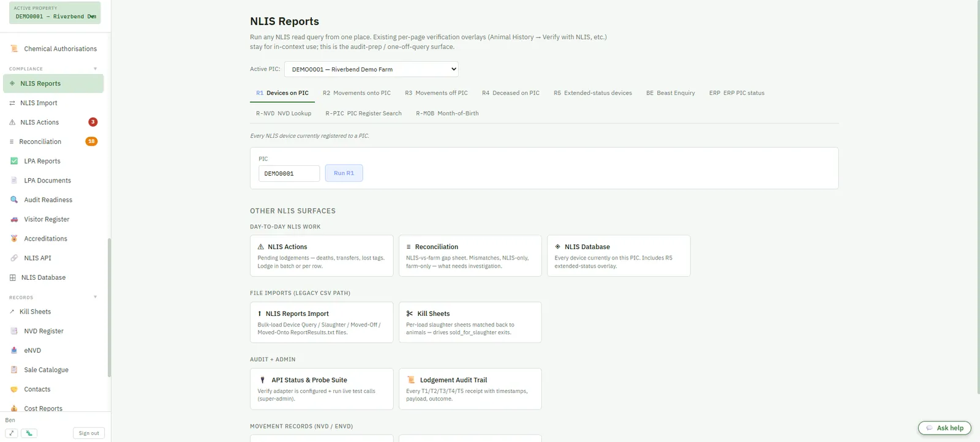Click the probe icon on API Status card

click(263, 380)
